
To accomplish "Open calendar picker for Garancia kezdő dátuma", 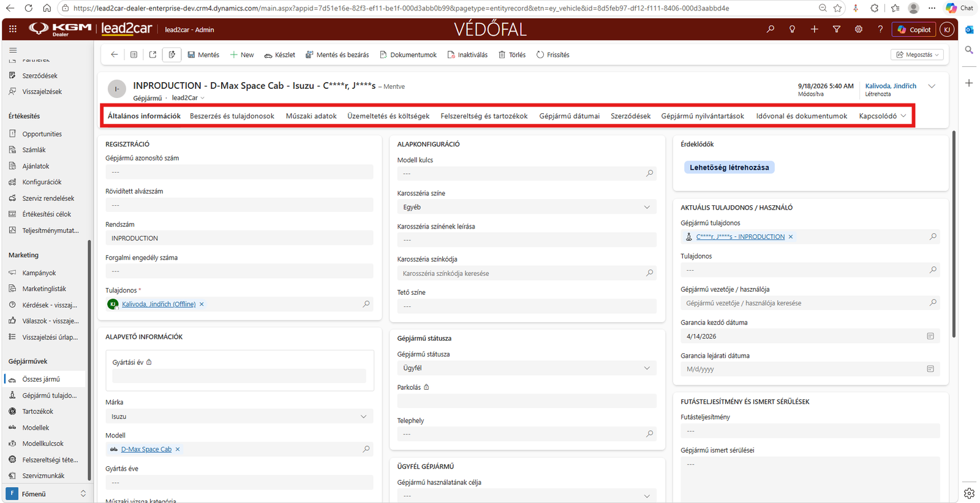I will point(930,336).
